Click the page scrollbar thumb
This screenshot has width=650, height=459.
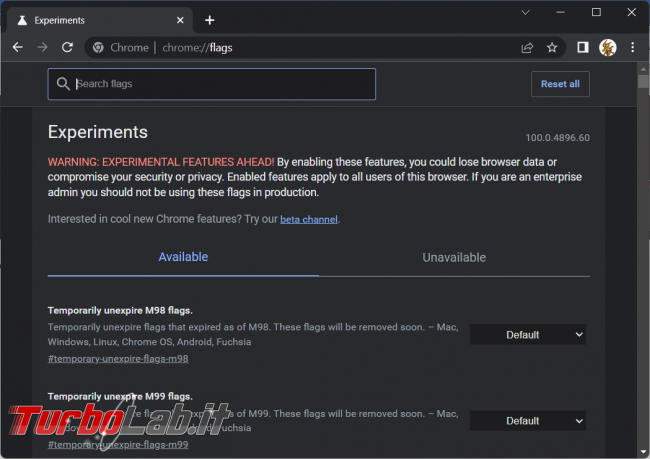point(643,81)
